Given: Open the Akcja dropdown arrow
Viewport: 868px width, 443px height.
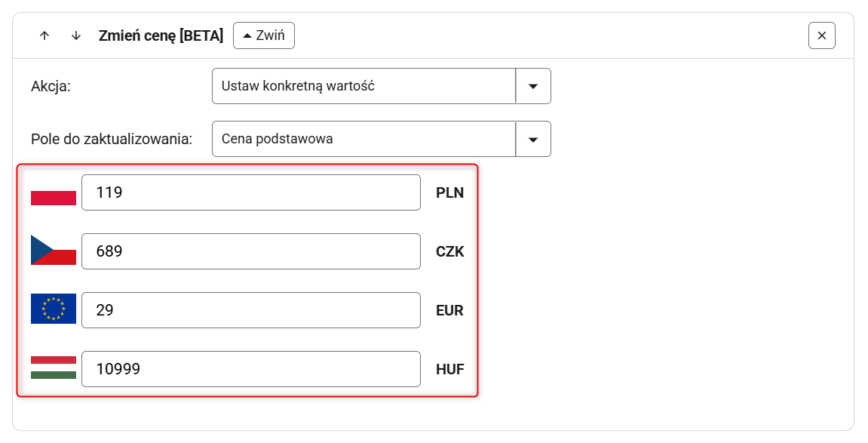Looking at the screenshot, I should point(533,86).
